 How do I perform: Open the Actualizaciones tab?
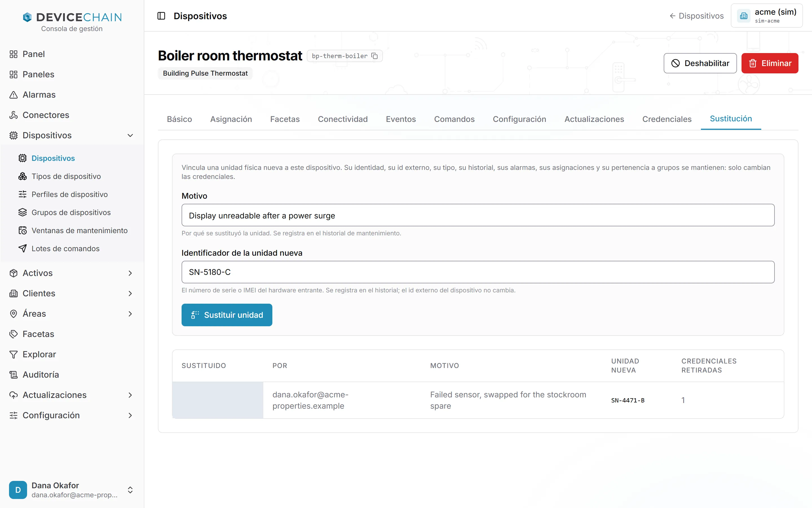click(594, 119)
